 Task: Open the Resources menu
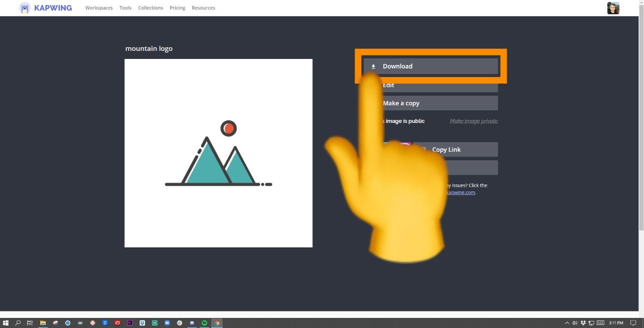tap(203, 8)
